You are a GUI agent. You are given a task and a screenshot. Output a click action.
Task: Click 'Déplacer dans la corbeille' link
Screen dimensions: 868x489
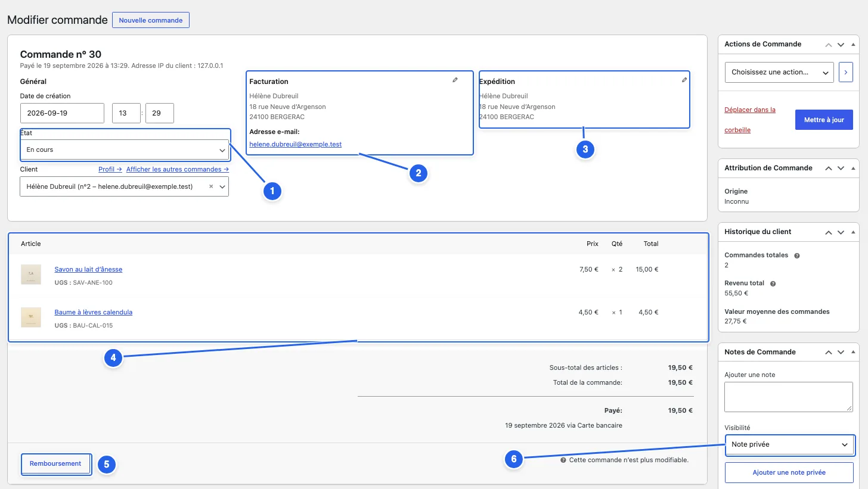pos(750,120)
